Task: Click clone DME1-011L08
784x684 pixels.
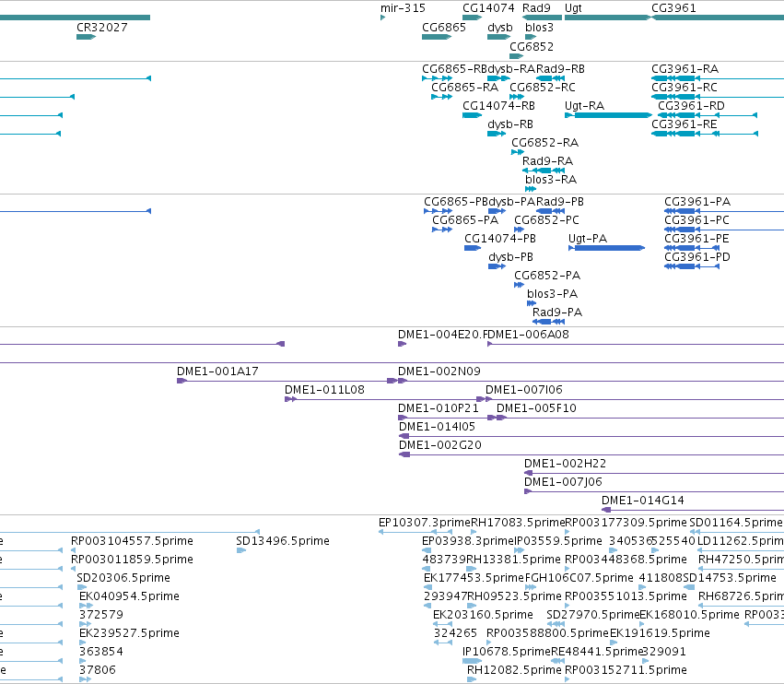Action: [x=324, y=390]
